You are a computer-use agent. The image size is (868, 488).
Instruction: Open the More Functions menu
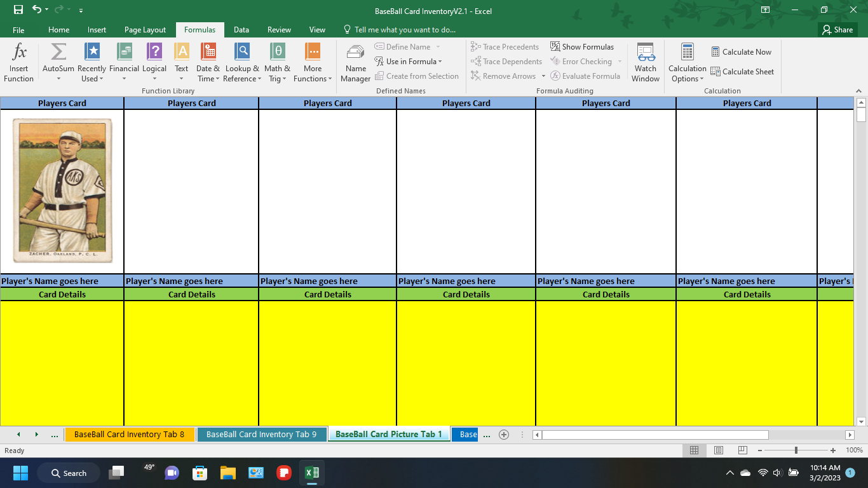(313, 63)
